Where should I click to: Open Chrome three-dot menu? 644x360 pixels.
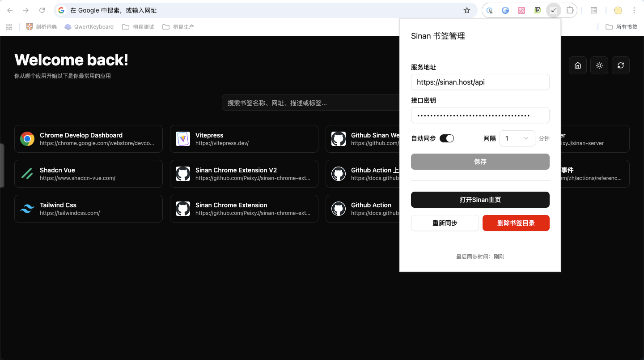coord(634,10)
